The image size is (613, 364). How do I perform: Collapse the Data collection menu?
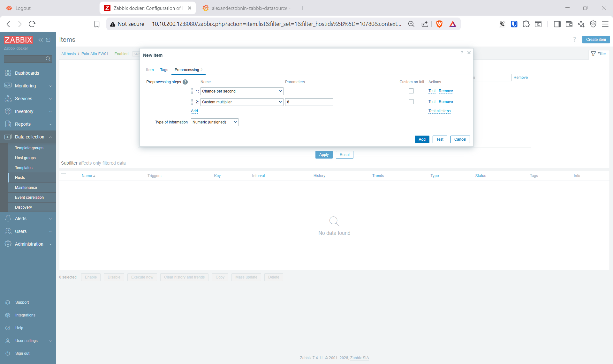tap(28, 137)
